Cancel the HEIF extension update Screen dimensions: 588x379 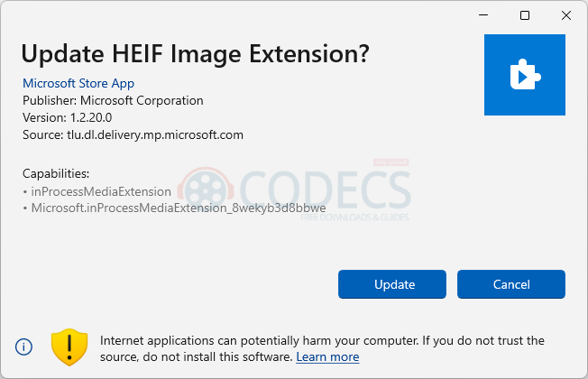(510, 284)
